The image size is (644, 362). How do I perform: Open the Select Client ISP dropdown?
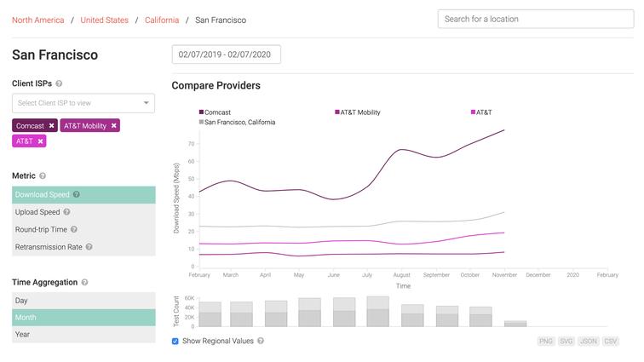coord(83,103)
